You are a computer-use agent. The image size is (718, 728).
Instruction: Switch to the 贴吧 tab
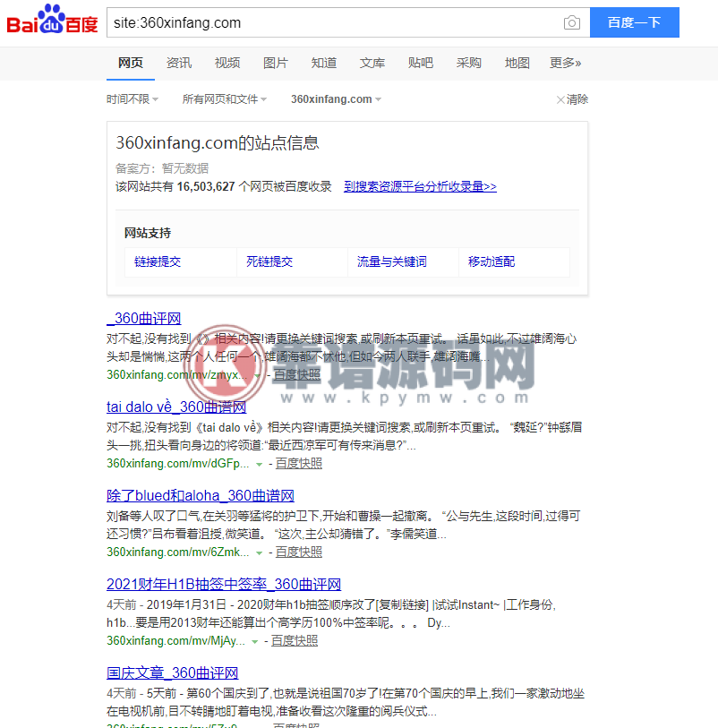pos(420,63)
